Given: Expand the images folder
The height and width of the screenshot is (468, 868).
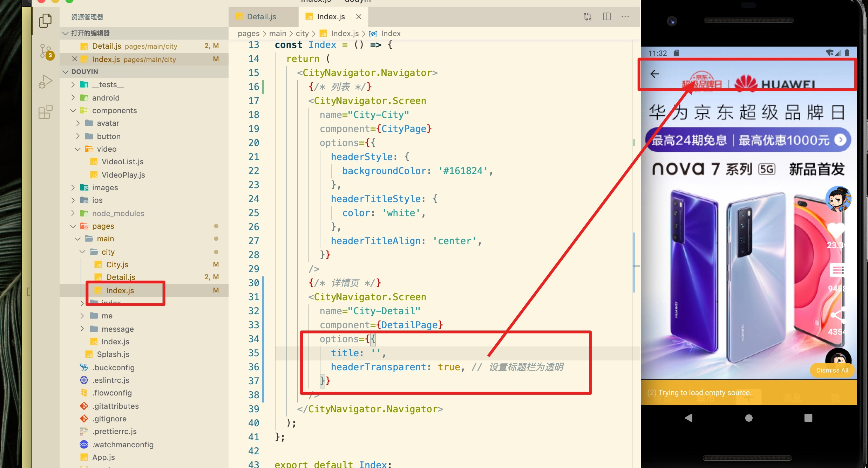Looking at the screenshot, I should [x=73, y=187].
